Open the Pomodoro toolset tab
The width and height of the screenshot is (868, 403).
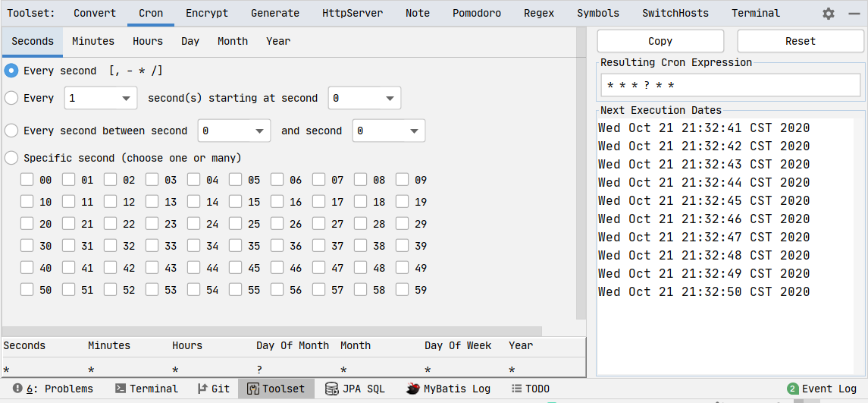click(477, 14)
